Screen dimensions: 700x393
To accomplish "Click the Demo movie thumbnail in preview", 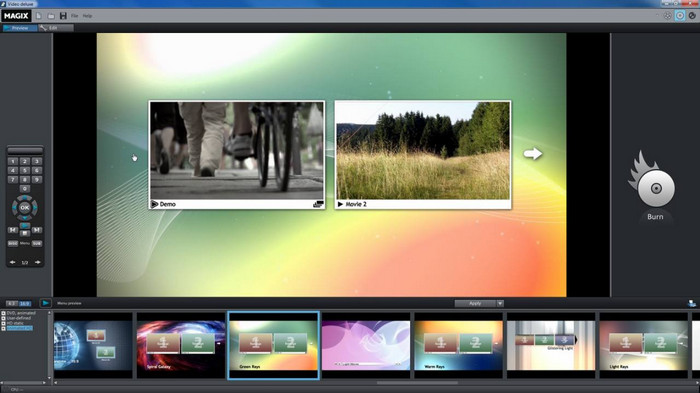I will pos(237,155).
